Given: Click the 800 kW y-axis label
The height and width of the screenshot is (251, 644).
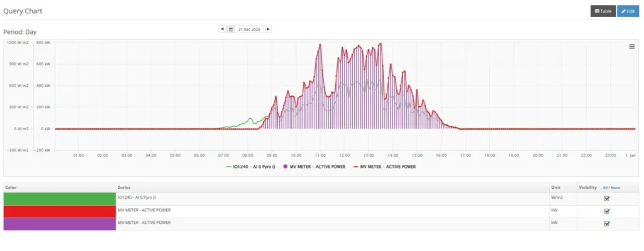Looking at the screenshot, I should point(43,43).
